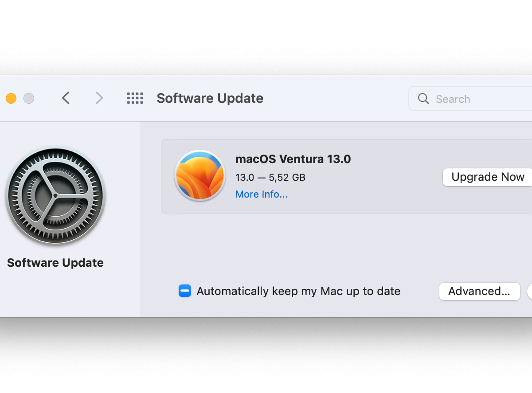Viewport: 532px width, 393px height.
Task: Select the 'macOS Ventura 13.0' heading
Action: [x=293, y=159]
